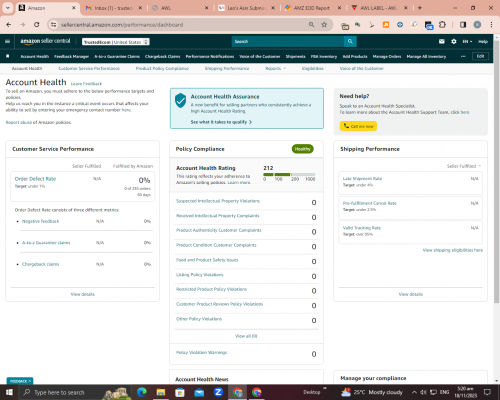Click the browser address bar URL
Viewport: 500px width, 400px height.
coord(122,25)
